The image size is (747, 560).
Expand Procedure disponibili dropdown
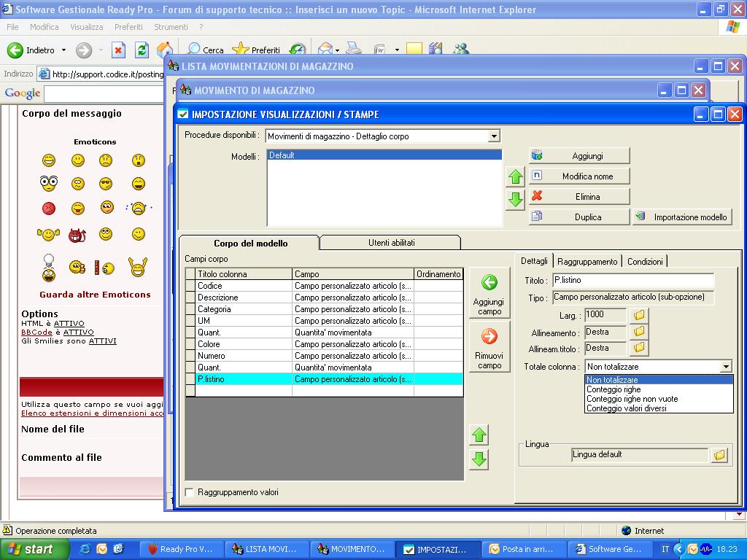(x=494, y=136)
